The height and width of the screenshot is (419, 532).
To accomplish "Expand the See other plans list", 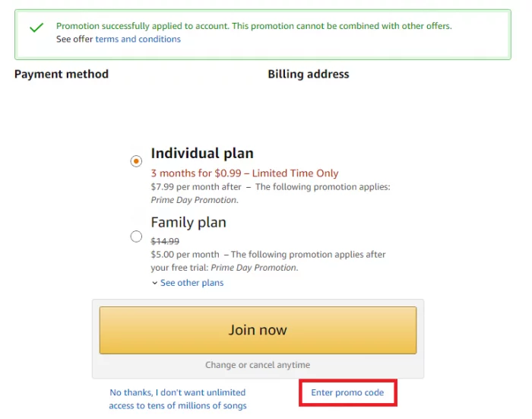I will coord(192,283).
